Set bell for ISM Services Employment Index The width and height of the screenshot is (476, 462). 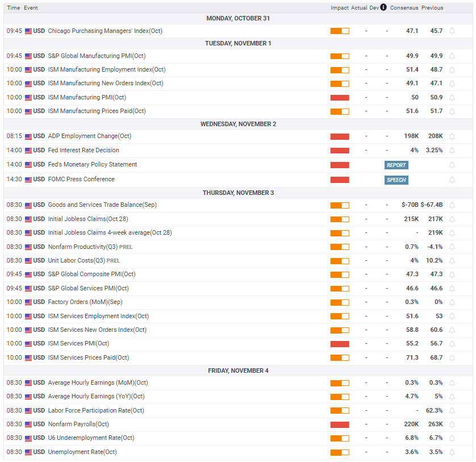click(x=452, y=316)
